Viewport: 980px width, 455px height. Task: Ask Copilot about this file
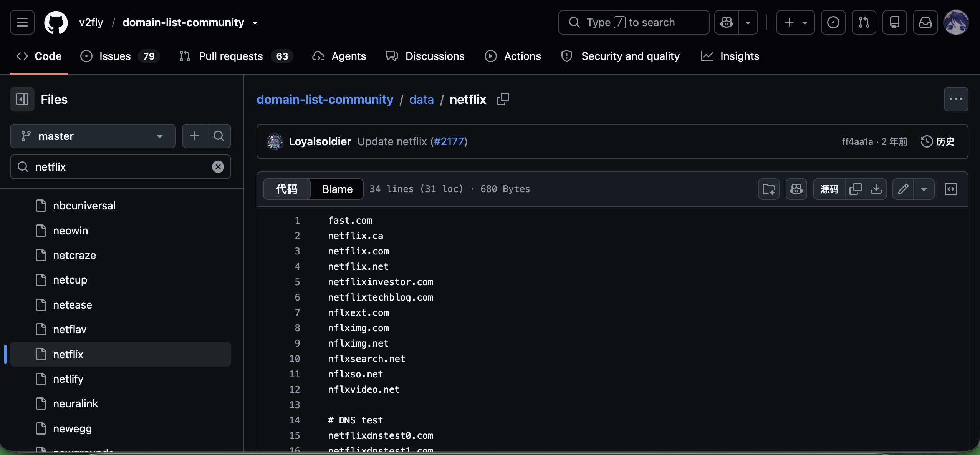pyautogui.click(x=796, y=189)
